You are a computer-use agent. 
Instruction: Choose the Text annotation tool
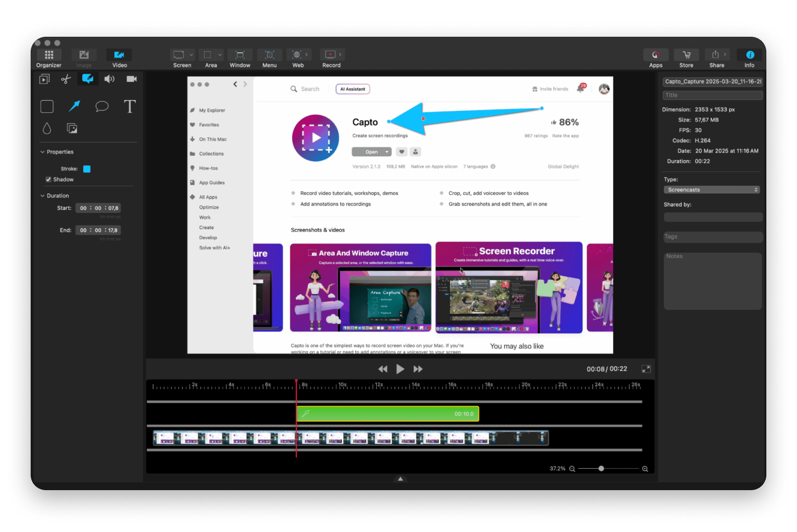129,106
